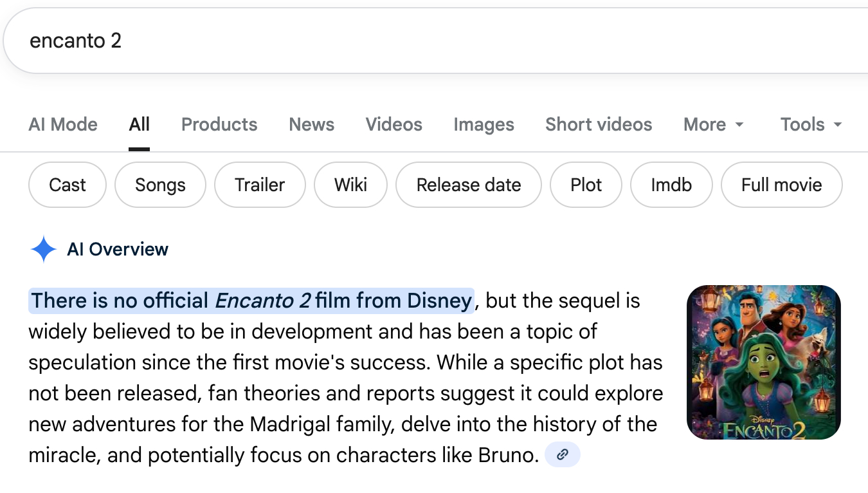Choose the Wiki filter chip
This screenshot has width=868, height=493.
pyautogui.click(x=350, y=185)
